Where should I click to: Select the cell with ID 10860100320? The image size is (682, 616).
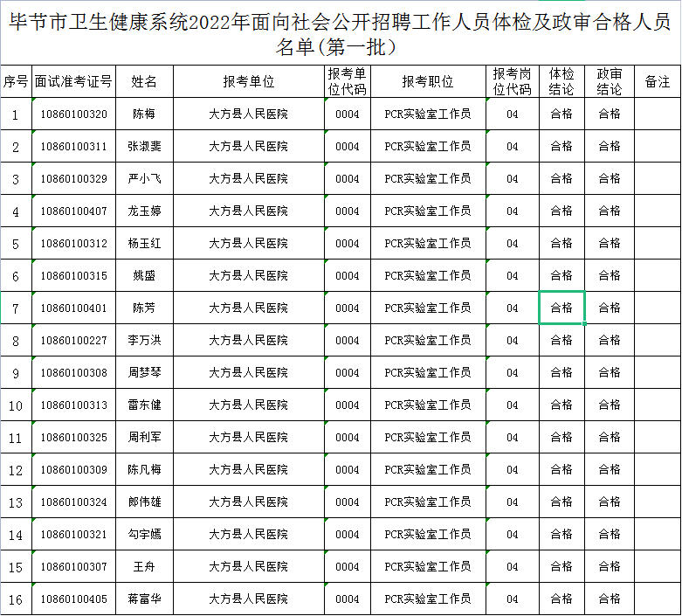click(73, 114)
